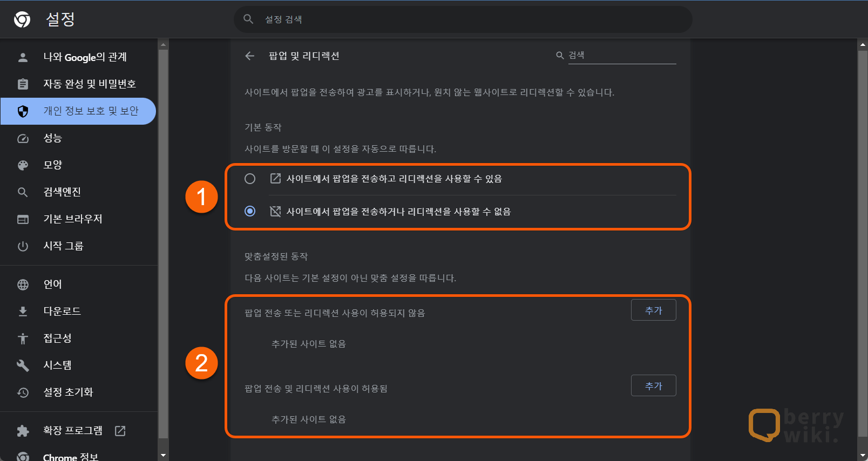Click the globe icon beside 언어
This screenshot has height=461, width=868.
(x=23, y=284)
